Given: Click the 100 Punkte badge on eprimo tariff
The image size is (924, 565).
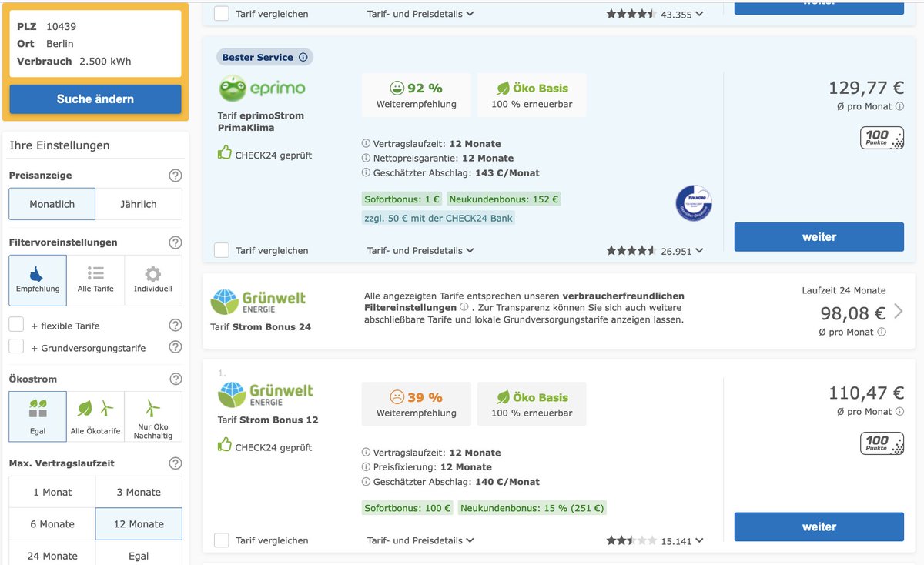Looking at the screenshot, I should click(882, 138).
